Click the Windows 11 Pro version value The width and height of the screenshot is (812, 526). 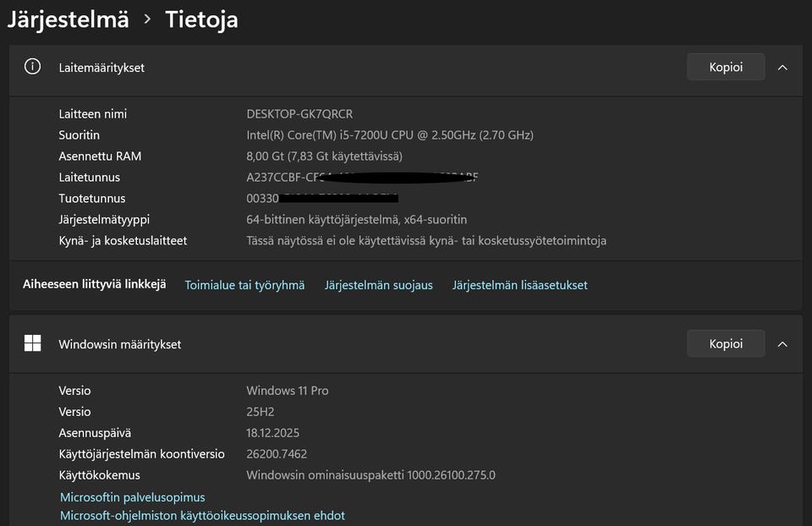[287, 391]
